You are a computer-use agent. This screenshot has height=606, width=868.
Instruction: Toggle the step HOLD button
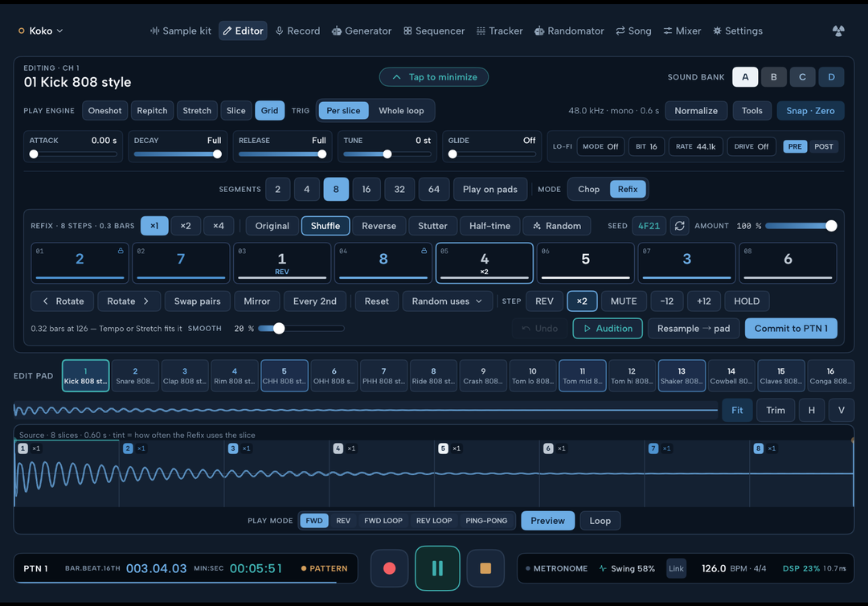pyautogui.click(x=746, y=301)
